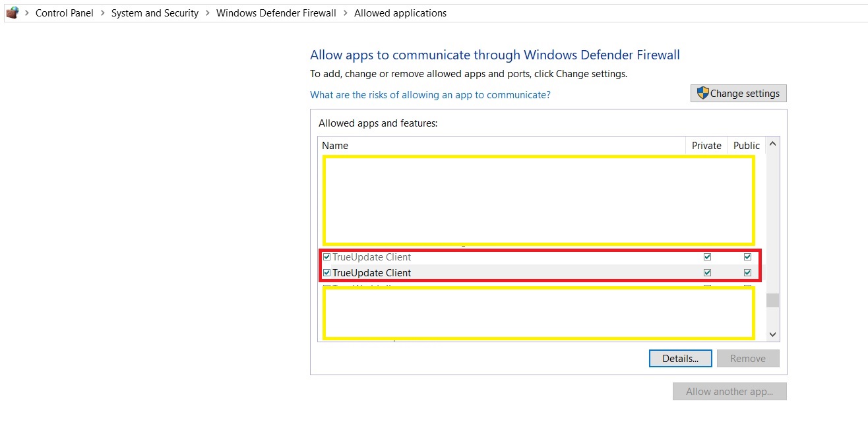Screen dimensions: 868x424
Task: Click the Public column header
Action: 747,145
